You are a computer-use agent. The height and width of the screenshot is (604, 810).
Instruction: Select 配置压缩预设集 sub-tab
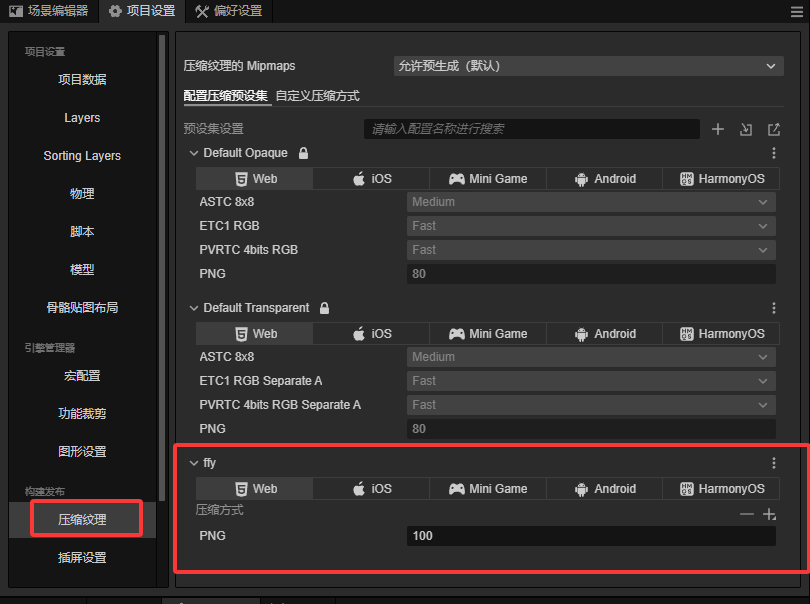(x=226, y=96)
